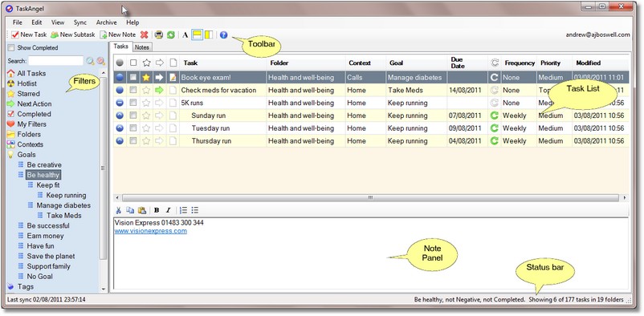The image size is (644, 316).
Task: Insert numbered list in note
Action: [x=183, y=210]
